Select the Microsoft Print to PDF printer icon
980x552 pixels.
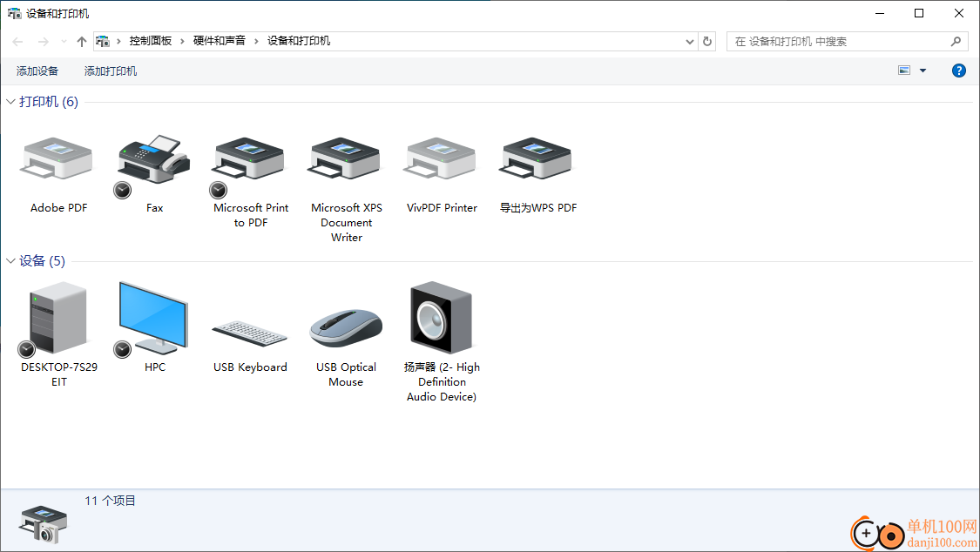(250, 160)
